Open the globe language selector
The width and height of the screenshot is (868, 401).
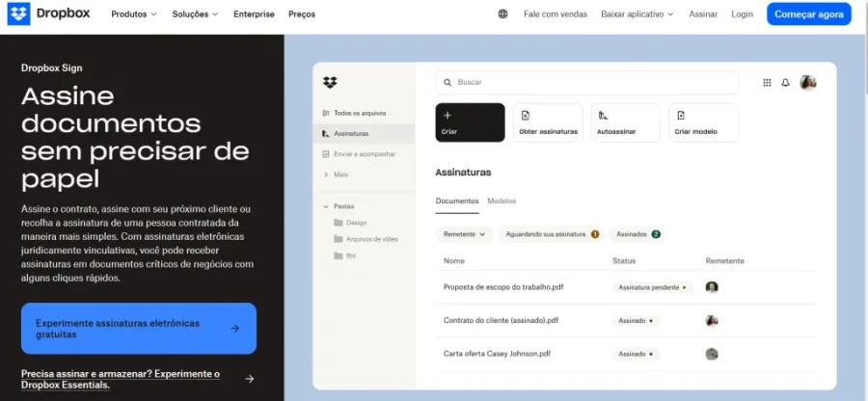click(502, 14)
